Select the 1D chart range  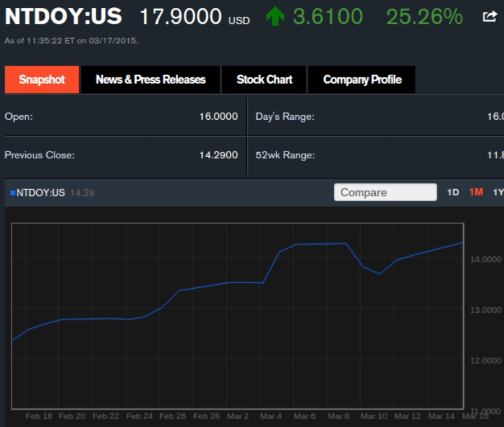454,192
